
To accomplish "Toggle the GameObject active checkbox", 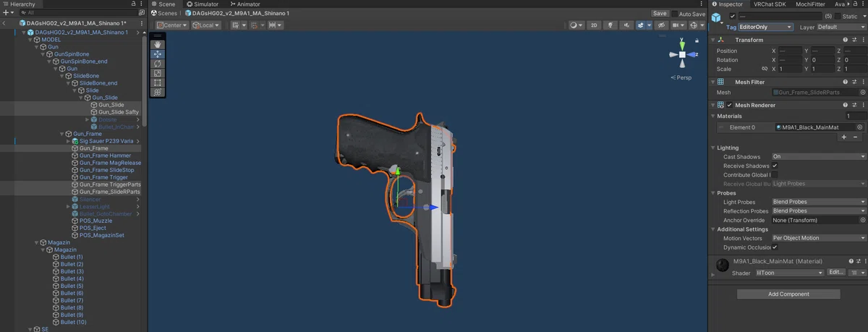I will pyautogui.click(x=733, y=16).
